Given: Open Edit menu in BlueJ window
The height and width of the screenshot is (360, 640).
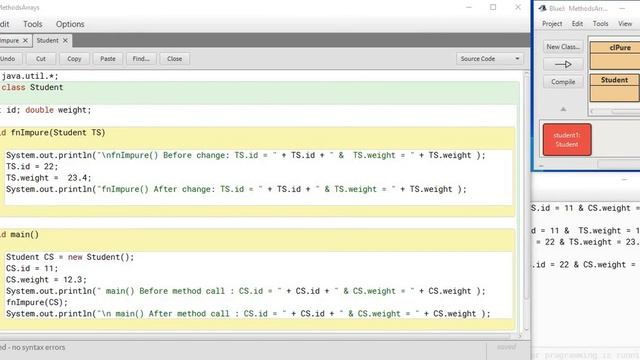Looking at the screenshot, I should 577,24.
